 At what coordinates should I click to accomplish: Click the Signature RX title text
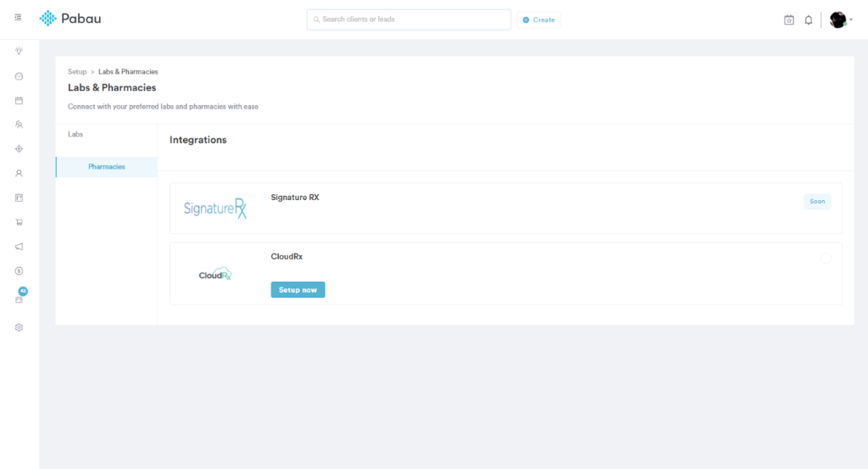point(295,197)
